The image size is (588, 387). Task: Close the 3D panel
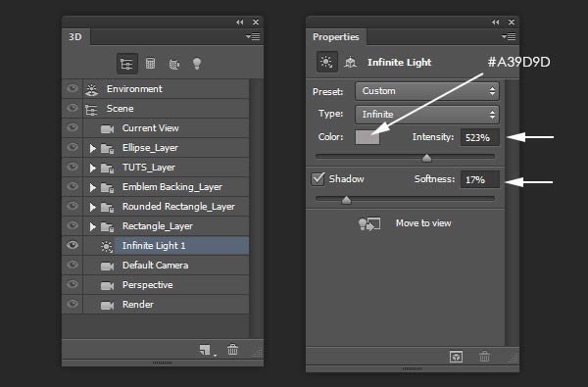point(256,23)
